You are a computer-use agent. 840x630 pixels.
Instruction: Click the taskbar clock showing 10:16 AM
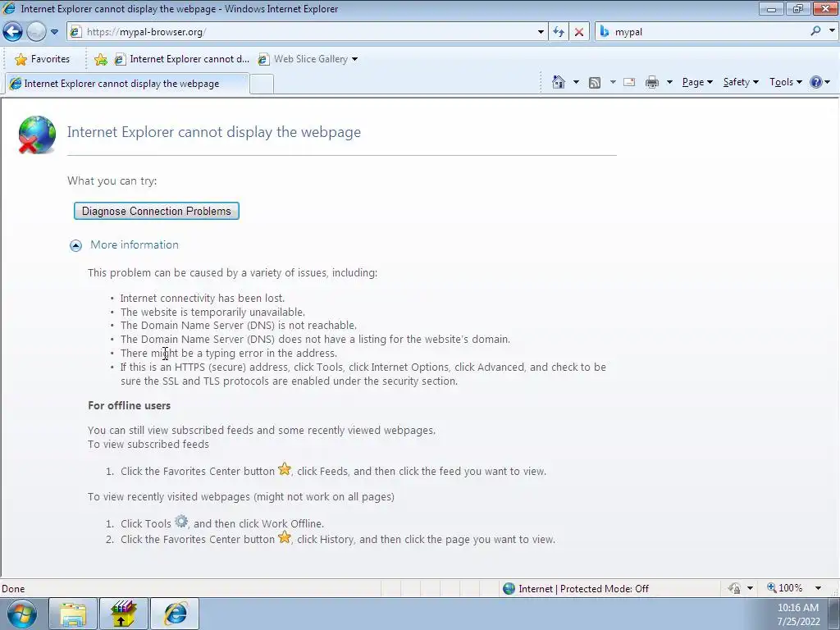coord(799,614)
